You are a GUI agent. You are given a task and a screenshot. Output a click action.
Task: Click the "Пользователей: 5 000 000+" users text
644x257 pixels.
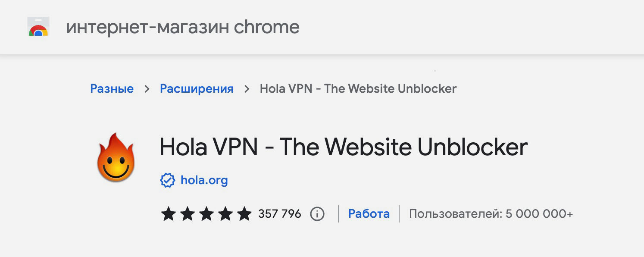pyautogui.click(x=491, y=214)
